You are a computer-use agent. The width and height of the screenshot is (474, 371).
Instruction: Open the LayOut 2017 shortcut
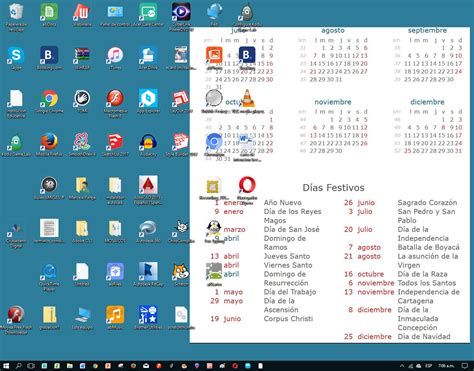coord(181,98)
